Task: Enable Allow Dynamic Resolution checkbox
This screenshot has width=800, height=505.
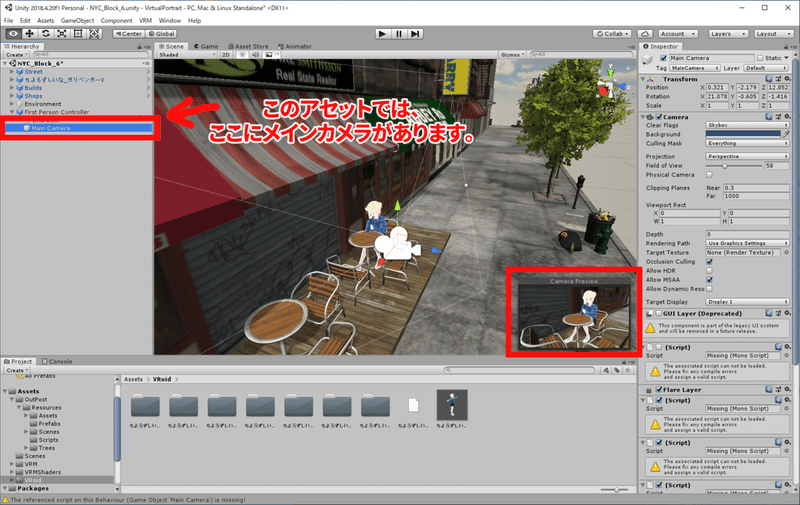Action: coord(709,289)
